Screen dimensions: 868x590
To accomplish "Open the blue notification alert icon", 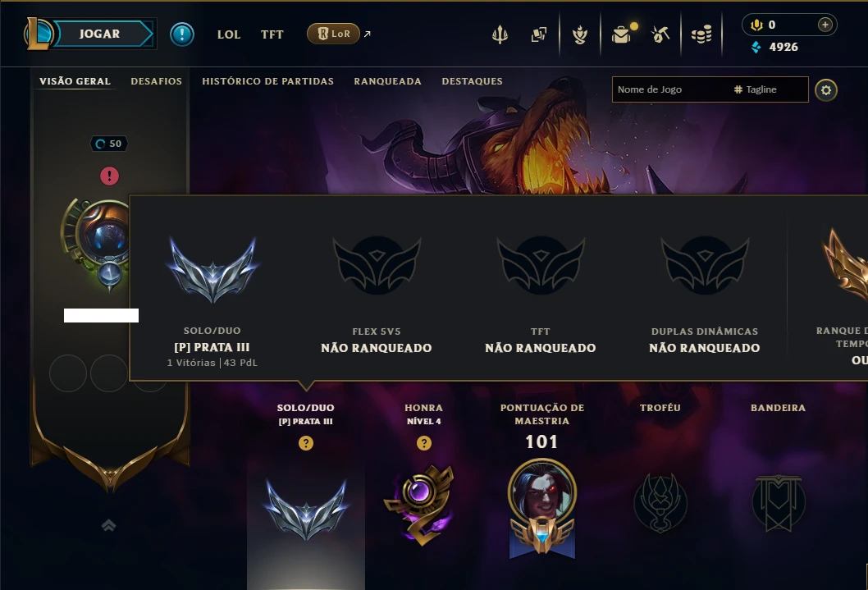I will pyautogui.click(x=181, y=34).
